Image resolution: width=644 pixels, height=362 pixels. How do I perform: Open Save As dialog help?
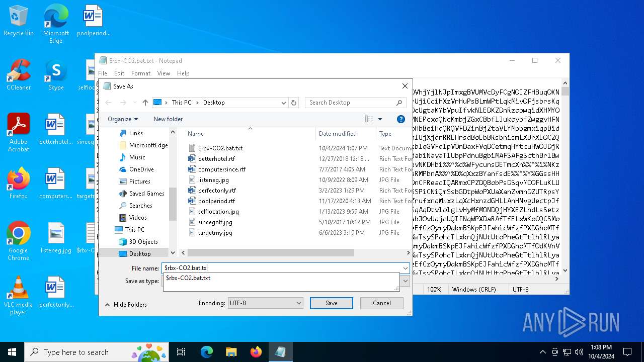point(401,119)
